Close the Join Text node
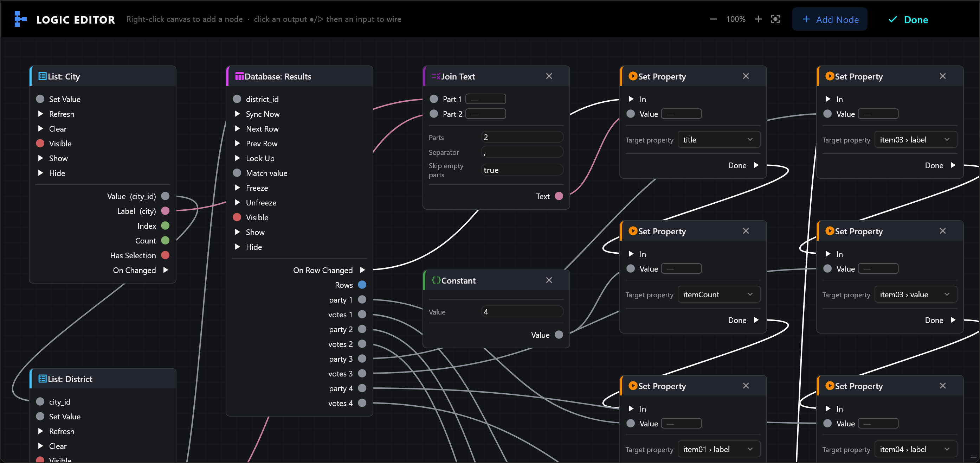 [549, 76]
